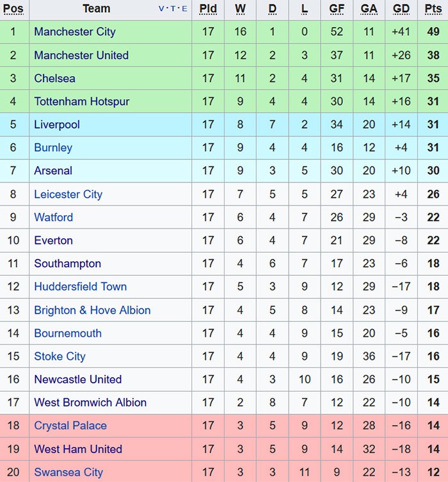Click the E edit link in header
Image resolution: width=448 pixels, height=482 pixels.
[x=185, y=9]
